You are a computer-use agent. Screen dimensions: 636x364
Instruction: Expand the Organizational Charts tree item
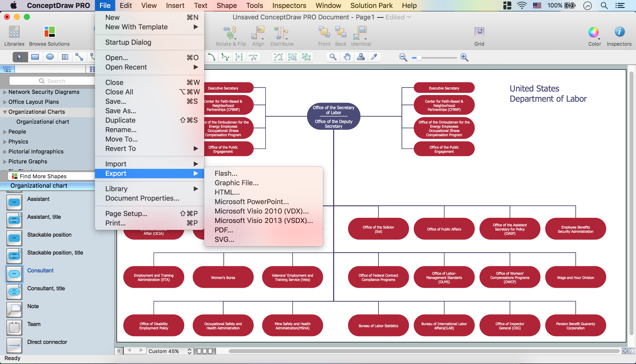(x=4, y=111)
